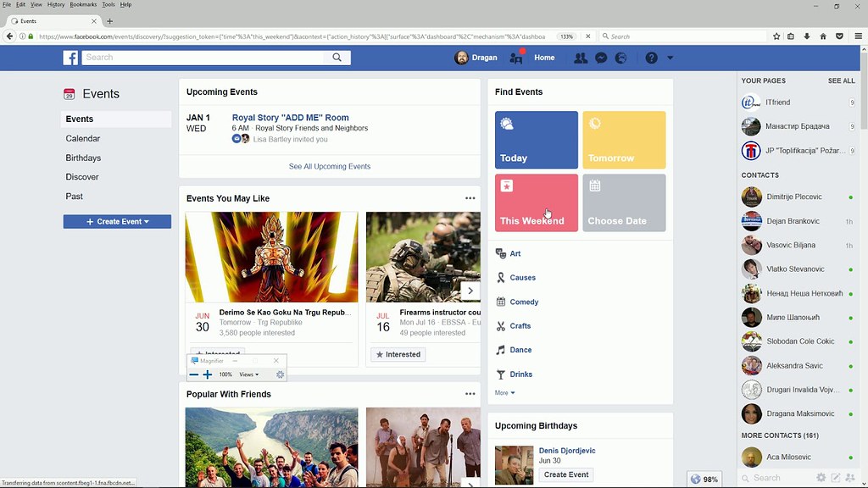The width and height of the screenshot is (868, 488).
Task: Open notifications globe icon
Action: pos(620,57)
